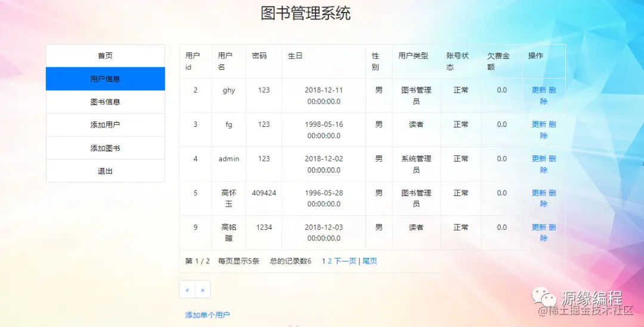The height and width of the screenshot is (327, 644).
Task: Click 更新 in the admin row
Action: (x=539, y=158)
